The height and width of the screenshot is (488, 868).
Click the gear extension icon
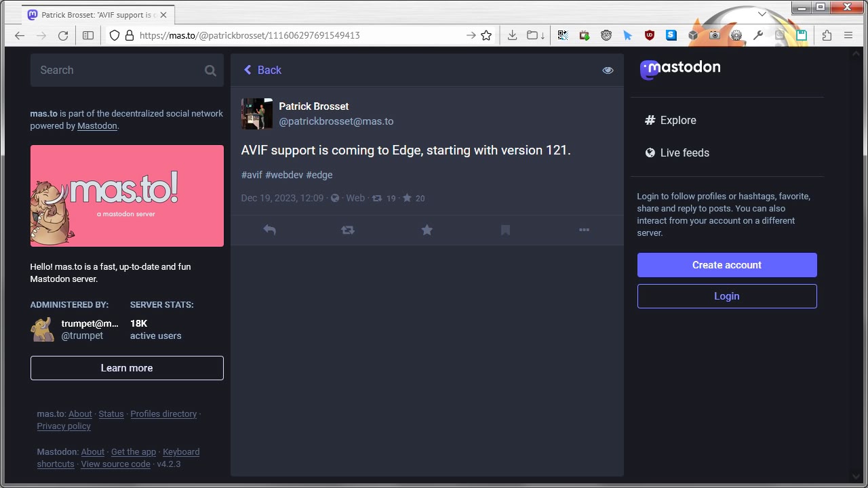click(736, 35)
